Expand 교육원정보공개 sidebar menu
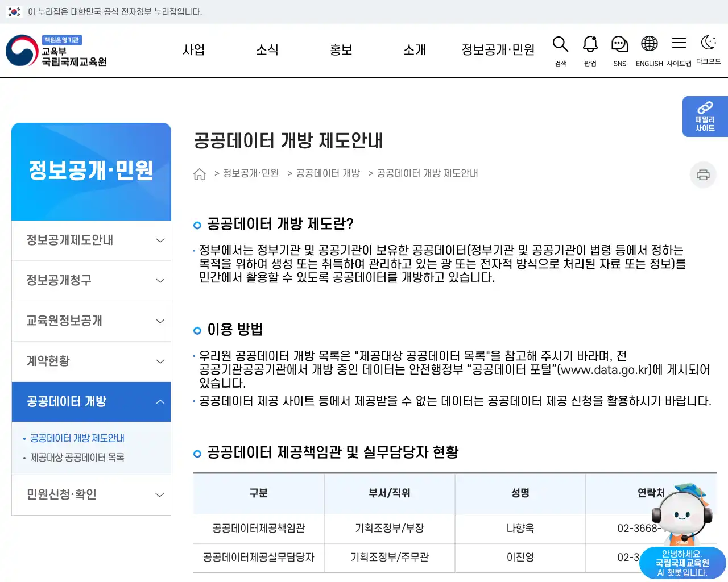The width and height of the screenshot is (728, 582). tap(91, 321)
